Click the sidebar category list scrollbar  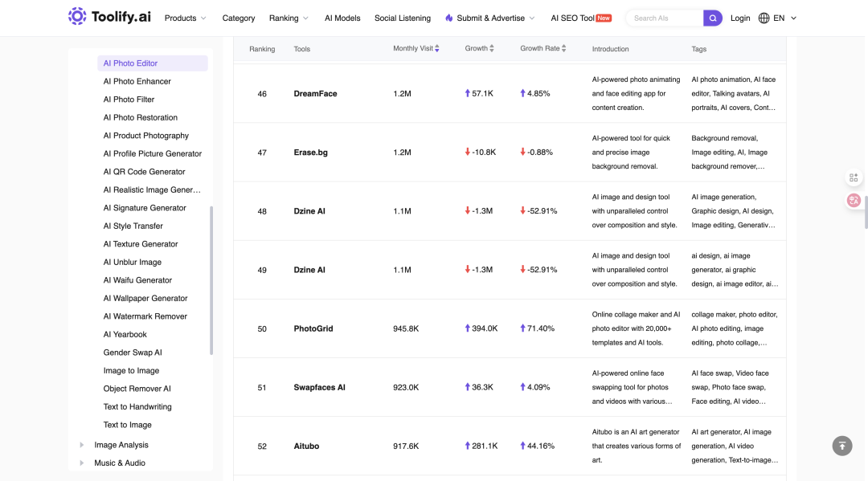(211, 280)
